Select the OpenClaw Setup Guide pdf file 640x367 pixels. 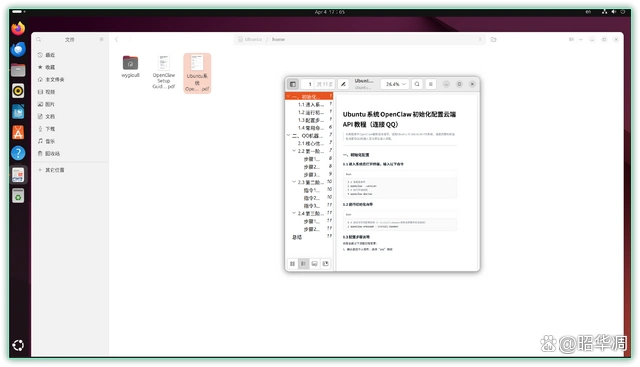pyautogui.click(x=164, y=71)
